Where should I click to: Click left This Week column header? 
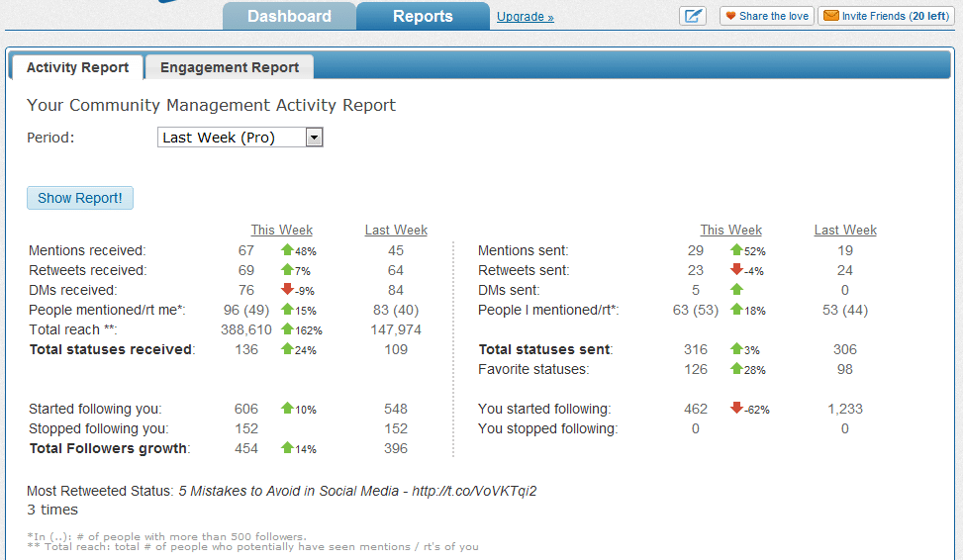click(x=281, y=230)
